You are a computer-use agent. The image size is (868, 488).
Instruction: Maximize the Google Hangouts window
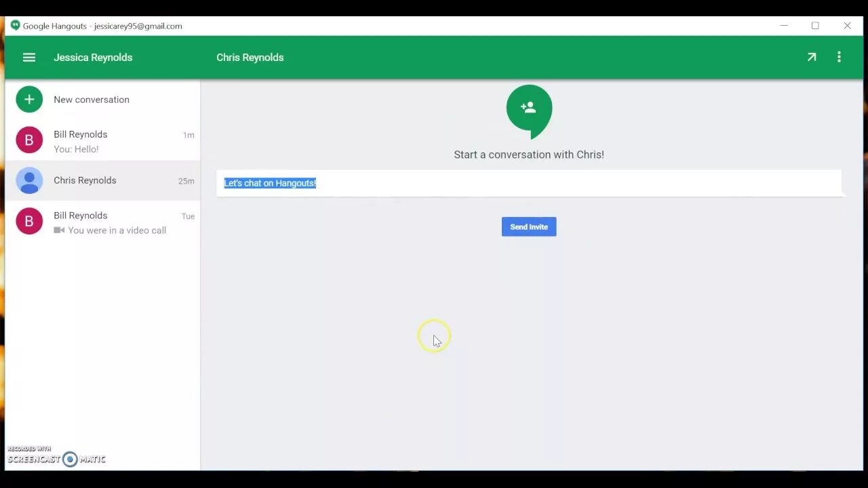tap(815, 26)
